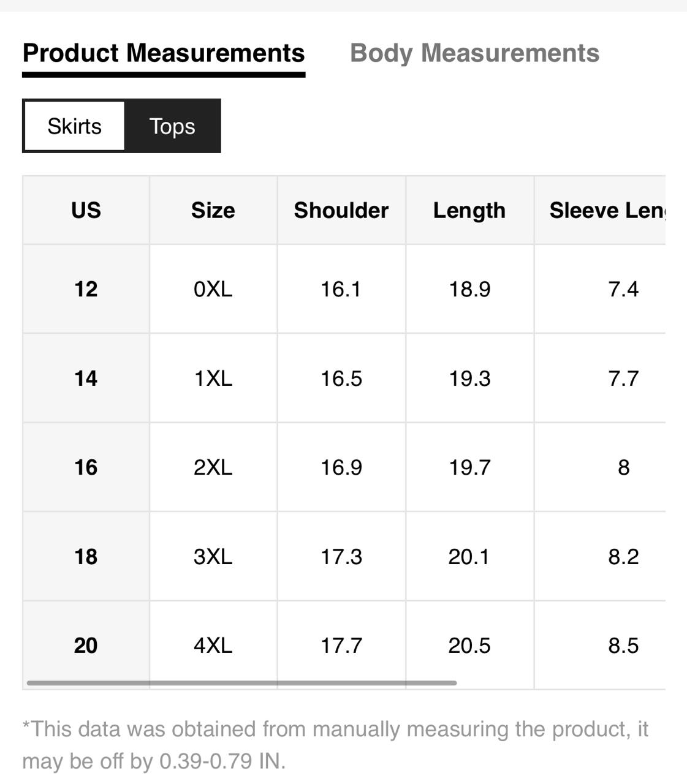Screen dimensions: 687x784
Task: Select the US size 12 row header
Action: click(86, 289)
